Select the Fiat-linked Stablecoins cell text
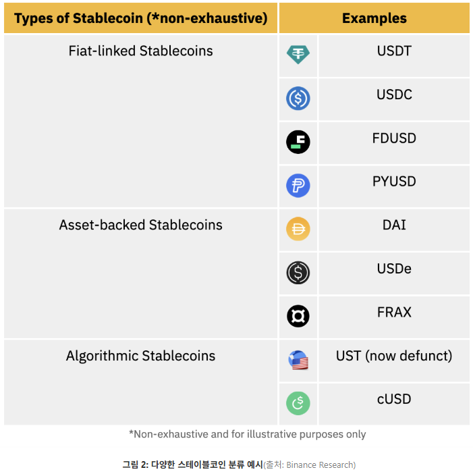Screen dimensions: 473x476 [x=140, y=51]
